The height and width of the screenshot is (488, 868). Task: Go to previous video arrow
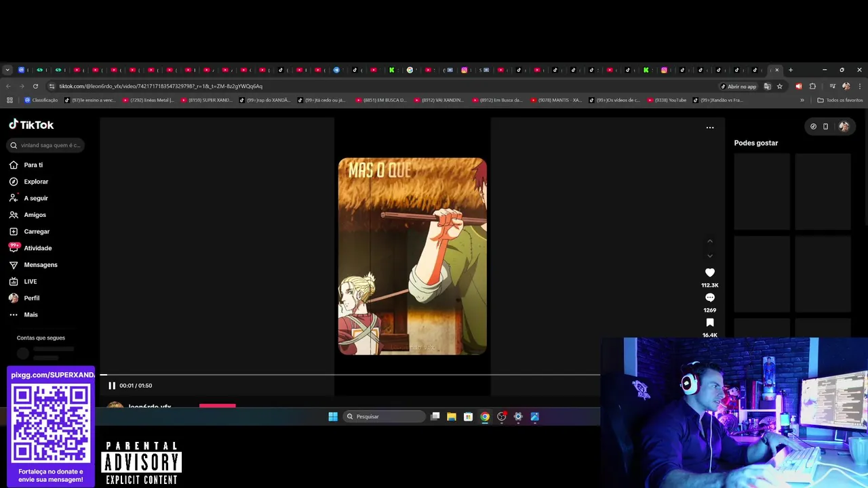710,241
